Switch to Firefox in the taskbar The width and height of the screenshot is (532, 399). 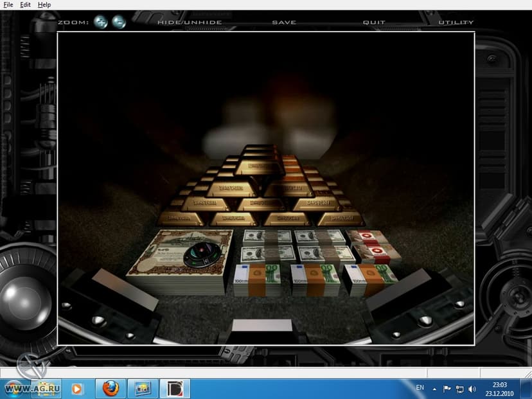click(x=111, y=389)
